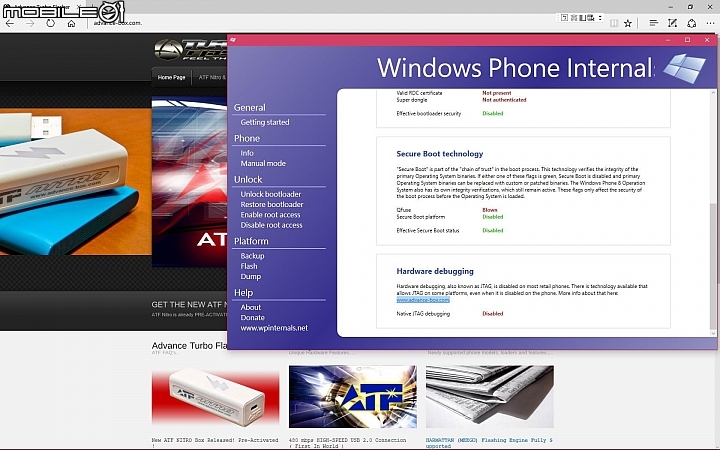
Task: Open the Edge share icon
Action: click(x=692, y=23)
